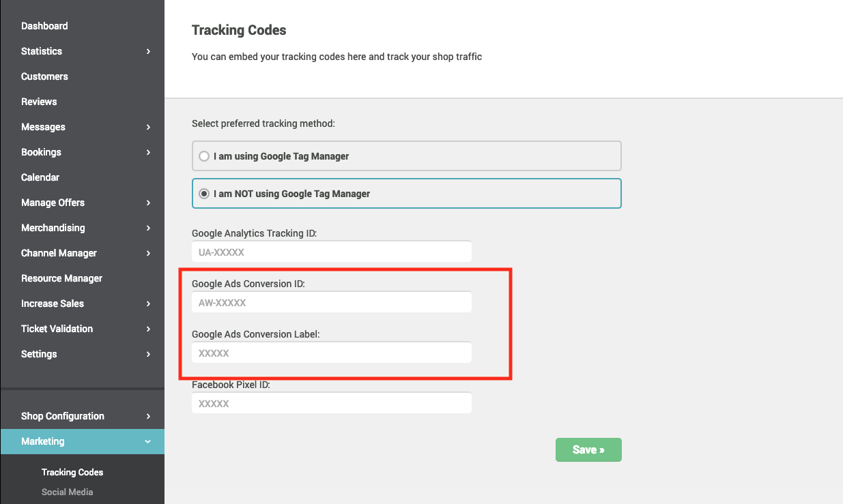Select I am using Google Tag Manager

407,156
